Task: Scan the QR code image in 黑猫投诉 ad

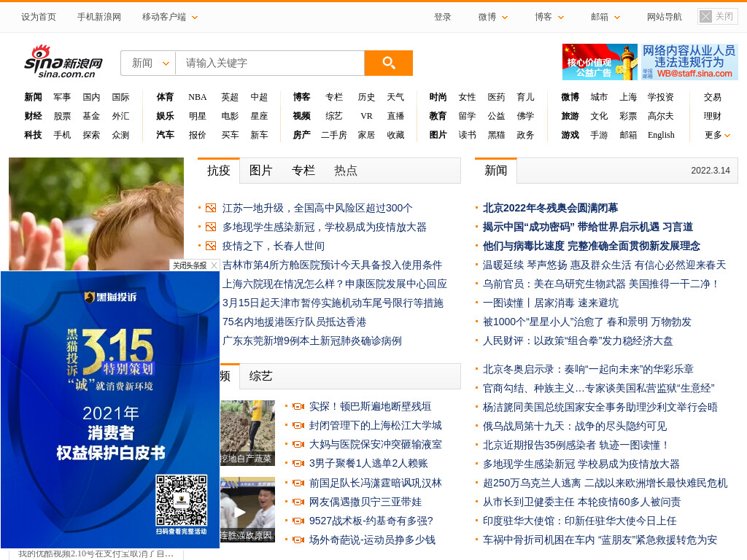Action: [182, 500]
